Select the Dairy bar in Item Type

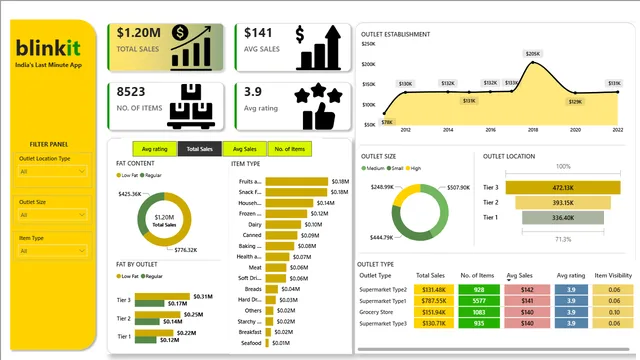coord(283,224)
